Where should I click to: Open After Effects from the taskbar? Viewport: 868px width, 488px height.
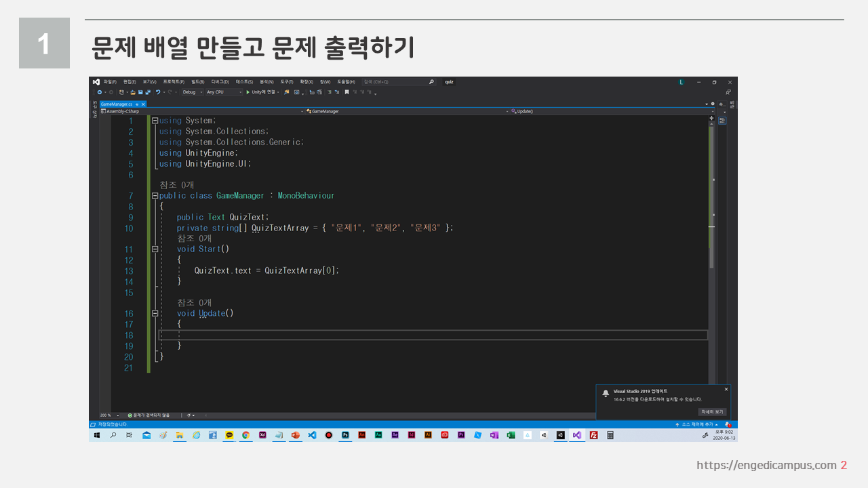pyautogui.click(x=395, y=435)
